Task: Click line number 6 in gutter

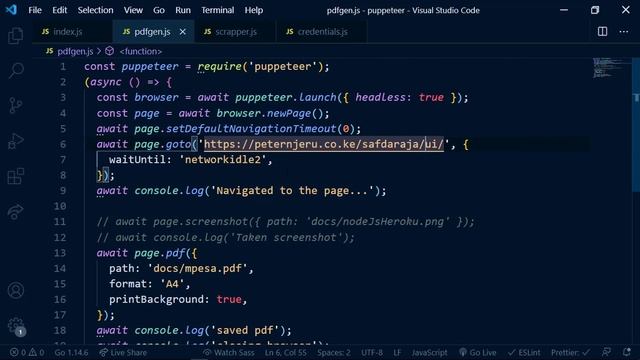Action: (63, 144)
